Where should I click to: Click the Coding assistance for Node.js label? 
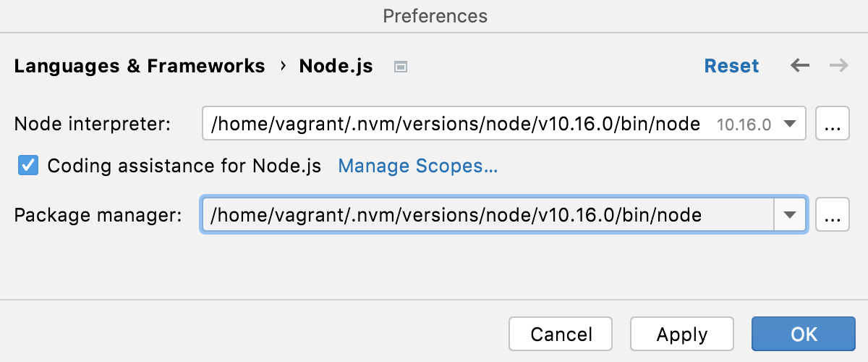coord(184,166)
